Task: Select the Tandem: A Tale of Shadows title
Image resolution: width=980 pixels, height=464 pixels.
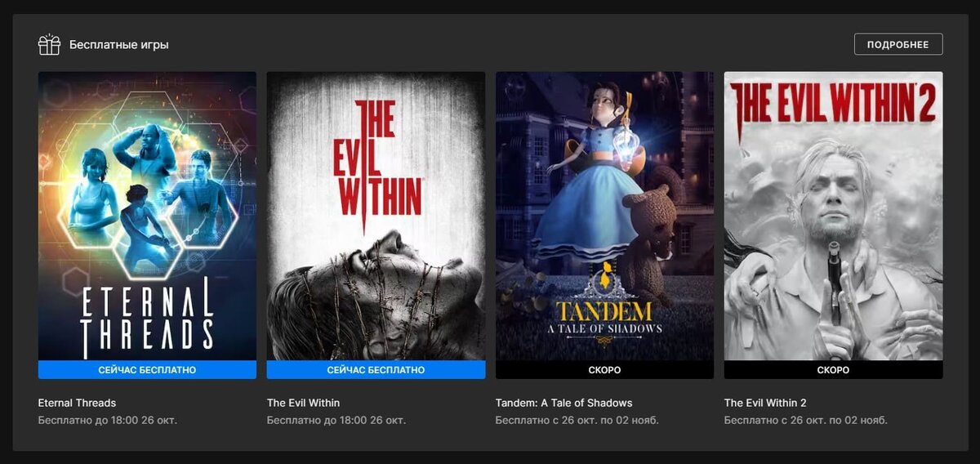Action: coord(563,403)
